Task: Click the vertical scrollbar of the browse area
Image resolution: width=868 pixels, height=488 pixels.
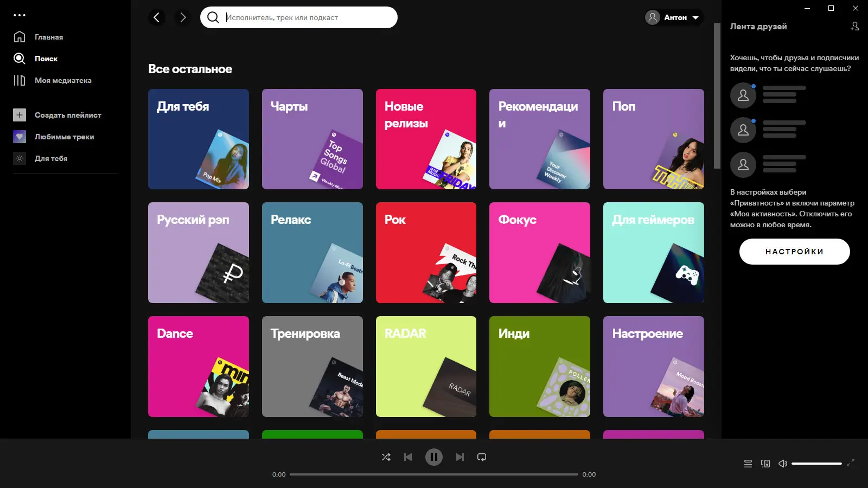Action: [717, 95]
